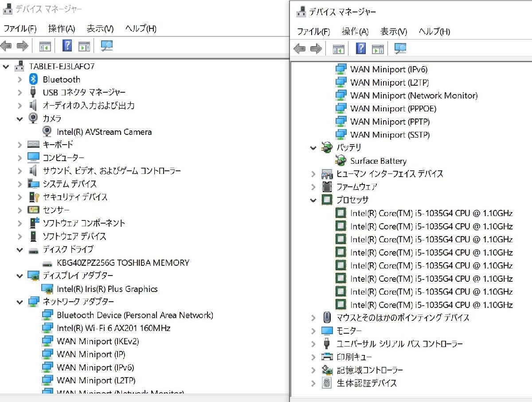Click Show/Hide console tree in left window
532x402 pixels.
coord(45,46)
